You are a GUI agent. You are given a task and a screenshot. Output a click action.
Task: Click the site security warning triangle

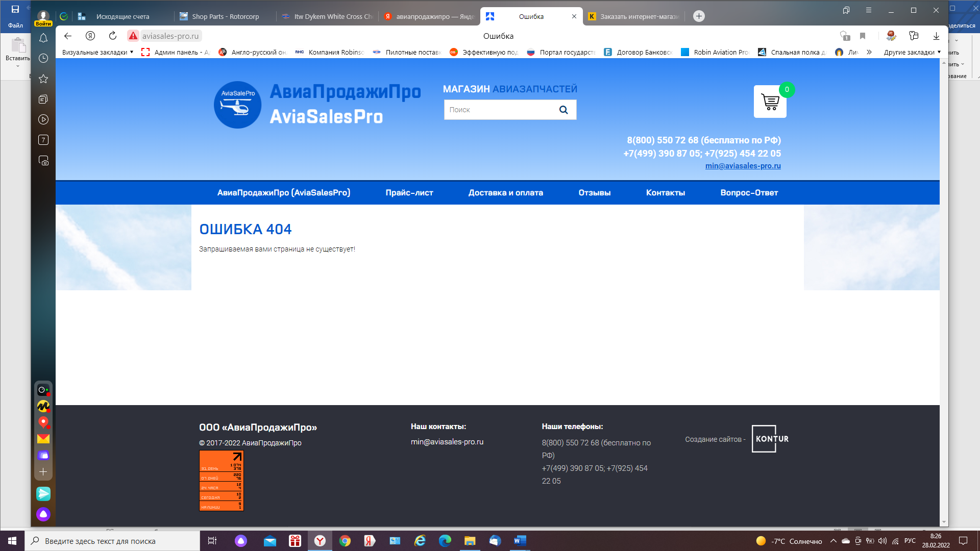[x=133, y=36]
